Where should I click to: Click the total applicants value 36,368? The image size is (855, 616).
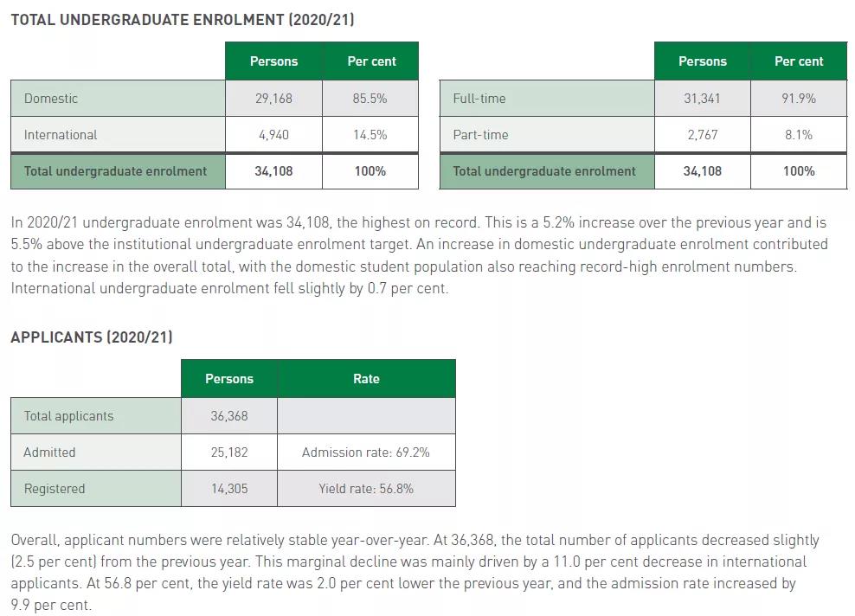pyautogui.click(x=229, y=416)
